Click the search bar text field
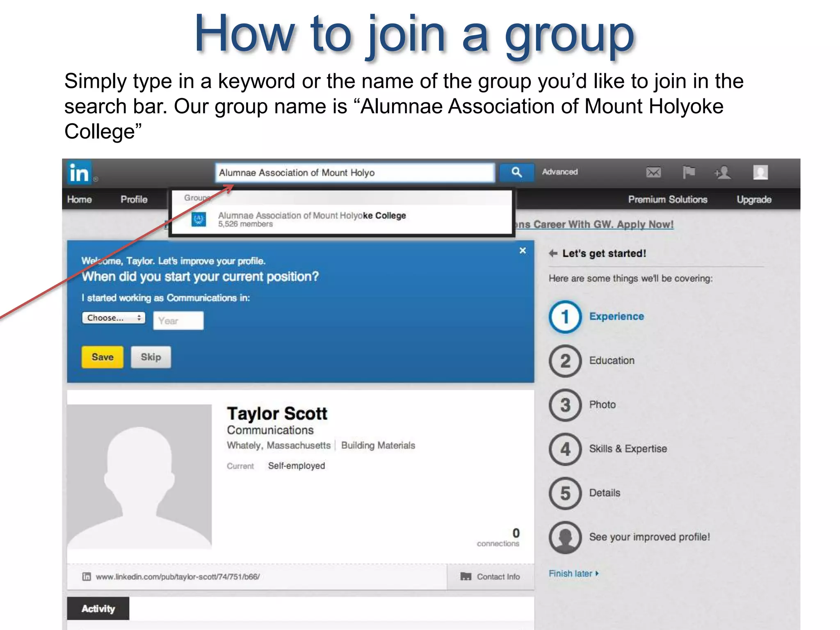The height and width of the screenshot is (630, 840). pos(355,173)
